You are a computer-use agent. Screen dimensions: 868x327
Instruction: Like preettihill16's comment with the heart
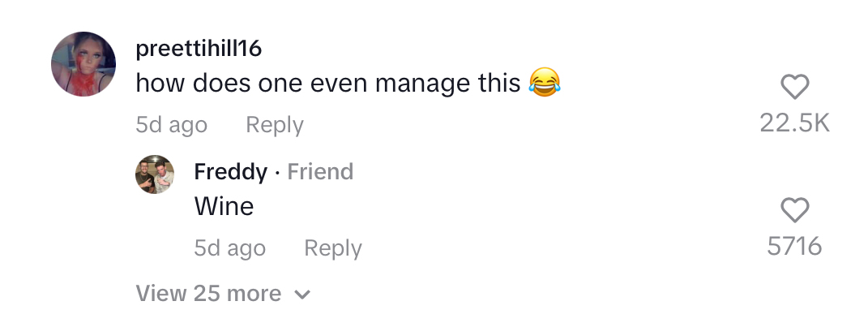[x=794, y=87]
